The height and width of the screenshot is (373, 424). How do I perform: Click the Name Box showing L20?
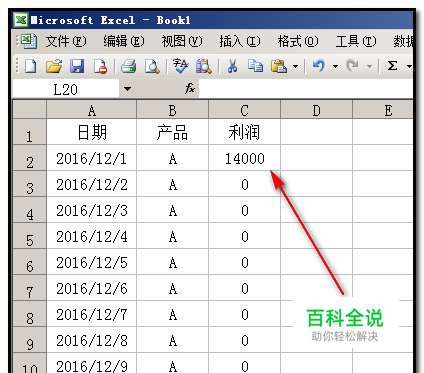[66, 89]
